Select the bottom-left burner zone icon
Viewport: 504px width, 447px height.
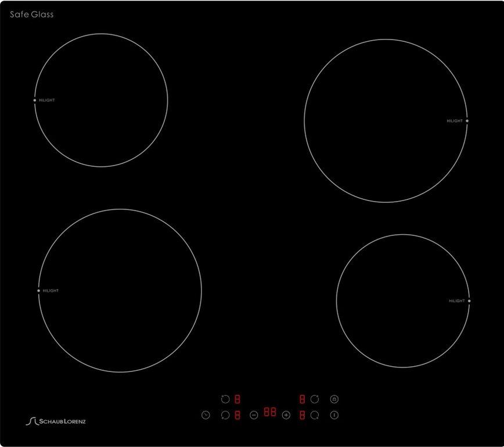pos(225,415)
